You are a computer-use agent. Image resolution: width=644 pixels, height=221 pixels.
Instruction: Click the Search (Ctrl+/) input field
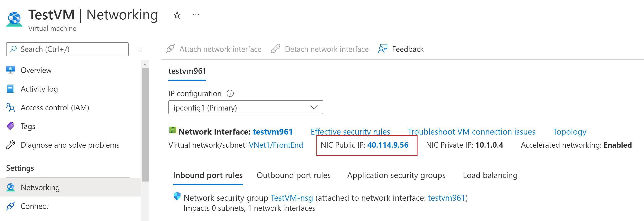click(x=67, y=49)
